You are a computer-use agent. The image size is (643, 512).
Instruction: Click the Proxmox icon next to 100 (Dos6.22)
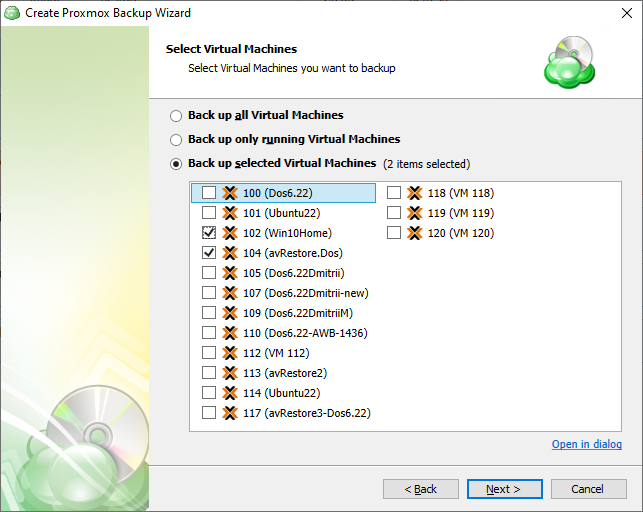pos(230,193)
